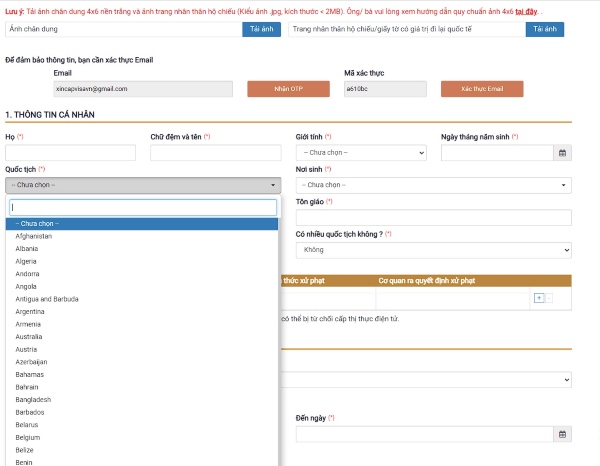Screen dimensions: 600x466
Task: Select Albania from the list
Action: coord(142,249)
